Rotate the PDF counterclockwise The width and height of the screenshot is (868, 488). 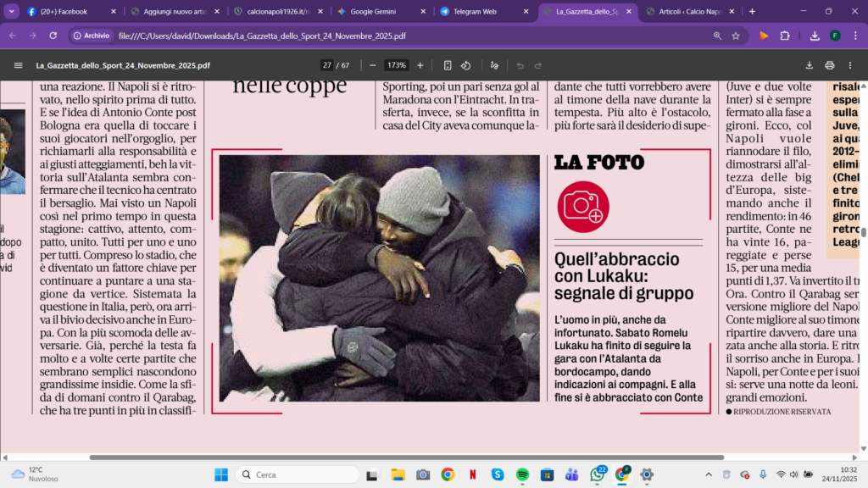pos(466,65)
